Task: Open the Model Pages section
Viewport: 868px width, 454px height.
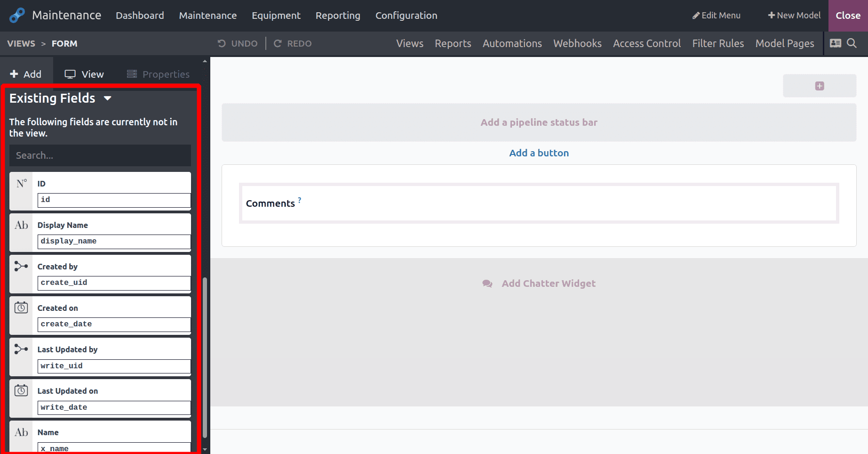Action: [x=785, y=43]
